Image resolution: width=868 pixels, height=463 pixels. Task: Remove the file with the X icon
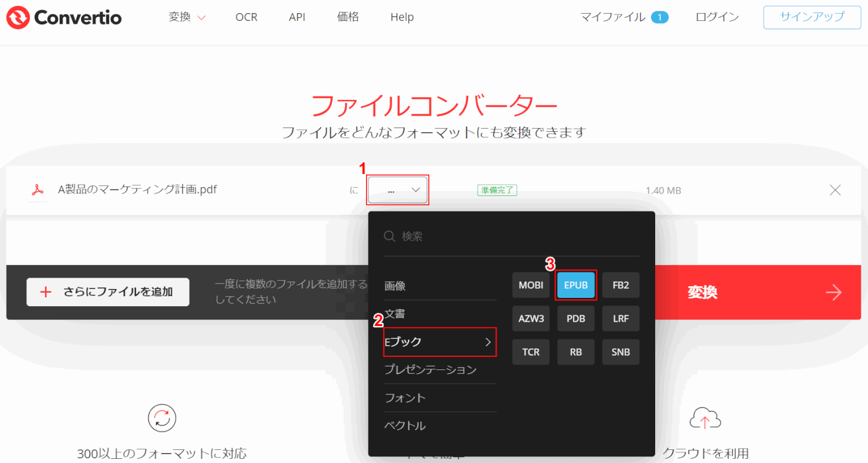[835, 190]
